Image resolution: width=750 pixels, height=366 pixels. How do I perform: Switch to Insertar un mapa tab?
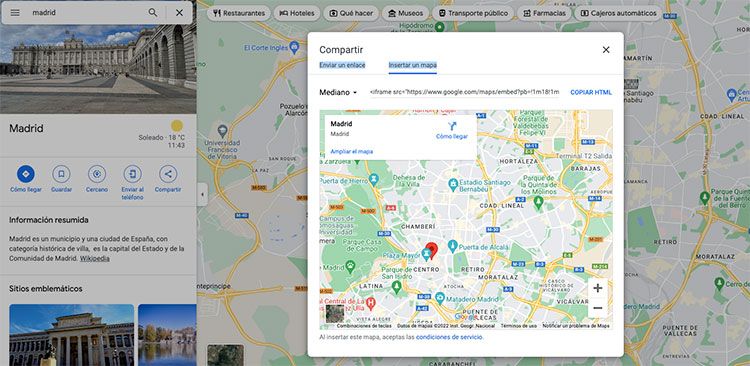click(412, 65)
